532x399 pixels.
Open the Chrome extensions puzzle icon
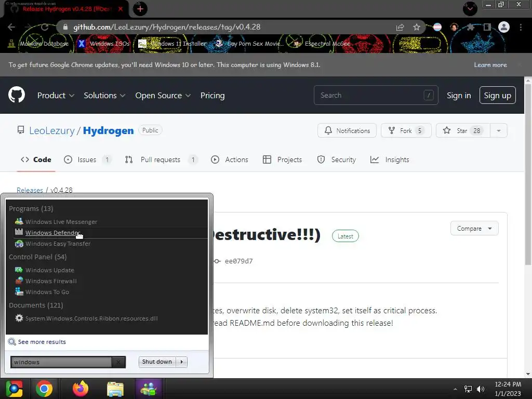470,27
